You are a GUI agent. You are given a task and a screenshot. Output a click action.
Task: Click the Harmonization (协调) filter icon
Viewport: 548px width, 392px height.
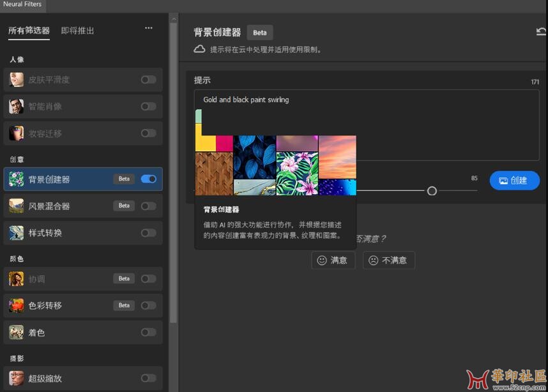point(16,279)
